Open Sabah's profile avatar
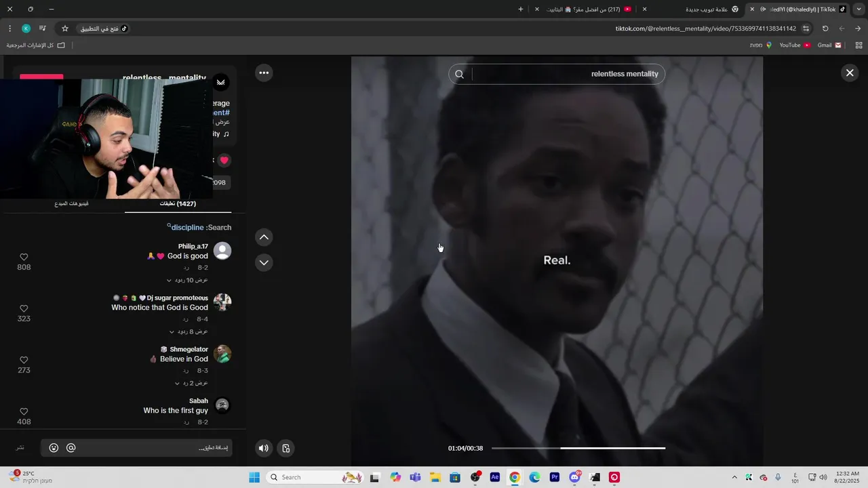 click(x=222, y=405)
